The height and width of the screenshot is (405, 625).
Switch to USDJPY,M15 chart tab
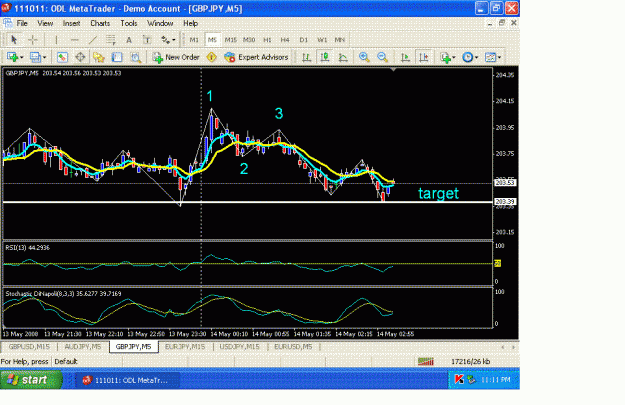point(239,347)
